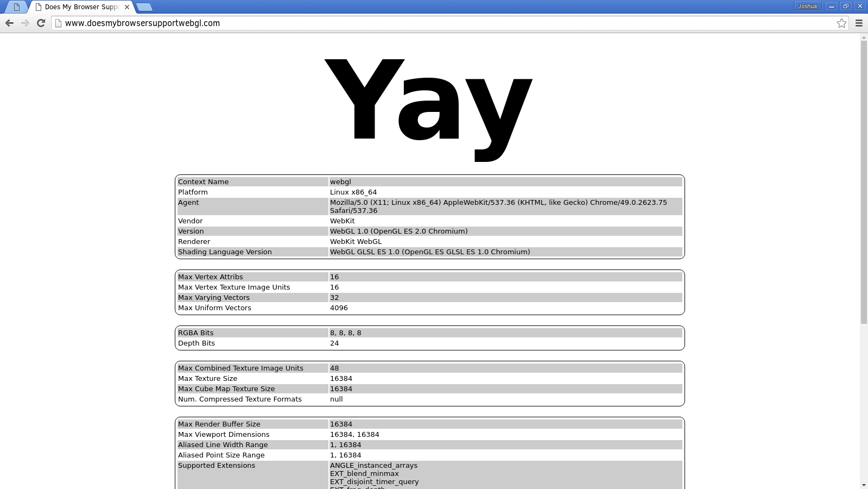The width and height of the screenshot is (868, 489).
Task: Click the browser forward arrow
Action: pyautogui.click(x=25, y=23)
